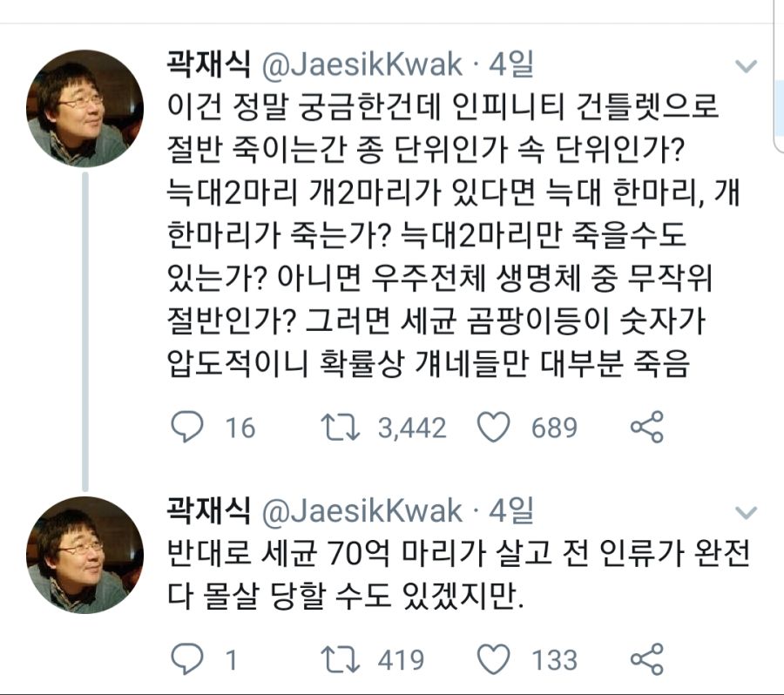This screenshot has height=695, width=784.
Task: Click reply icon on the tweet with 1 reply
Action: pyautogui.click(x=186, y=658)
